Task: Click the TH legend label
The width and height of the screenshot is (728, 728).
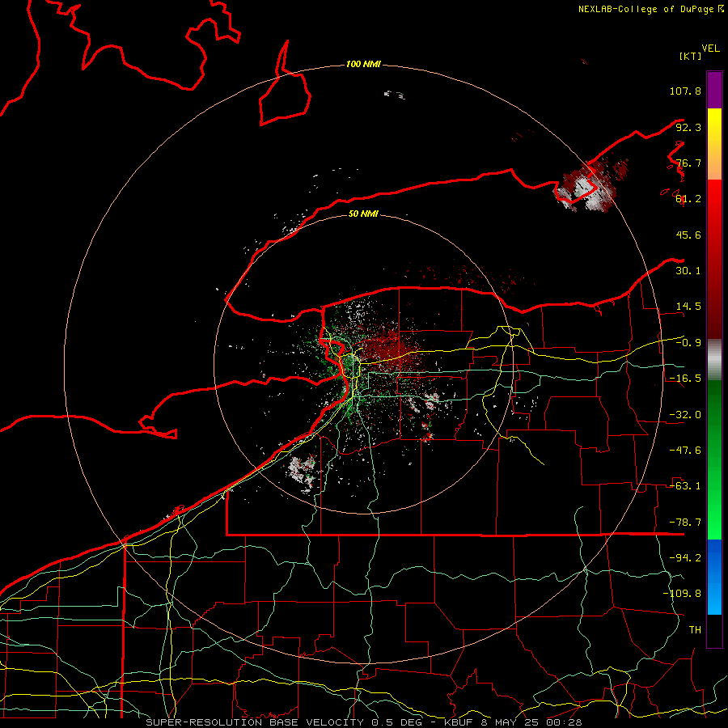Action: click(x=695, y=630)
